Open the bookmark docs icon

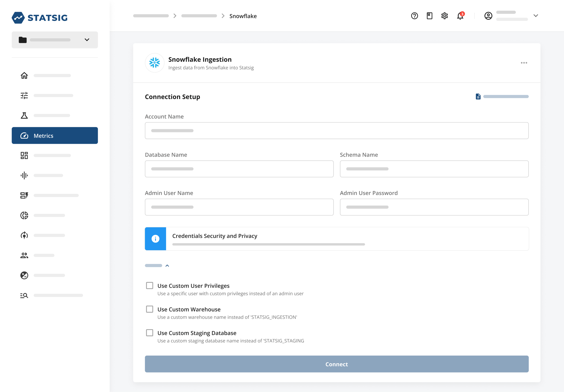point(429,16)
